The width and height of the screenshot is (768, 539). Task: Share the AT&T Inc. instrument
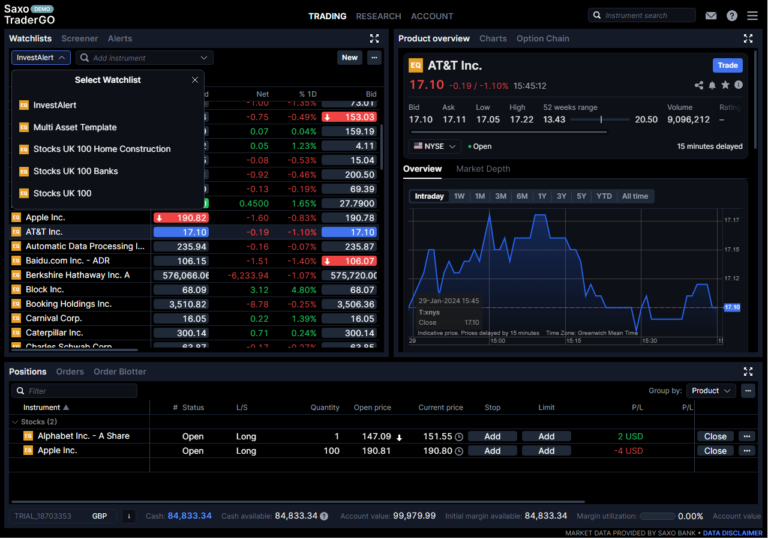click(x=699, y=86)
